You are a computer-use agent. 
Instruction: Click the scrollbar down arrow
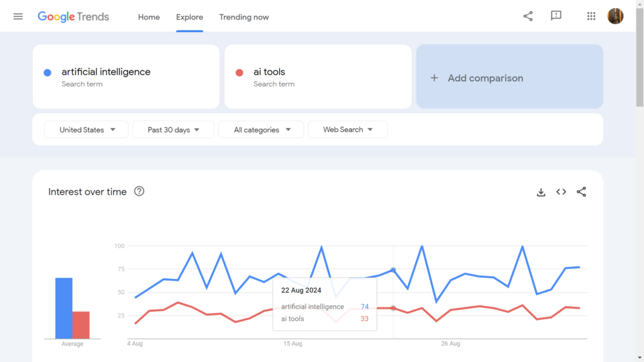pos(640,358)
